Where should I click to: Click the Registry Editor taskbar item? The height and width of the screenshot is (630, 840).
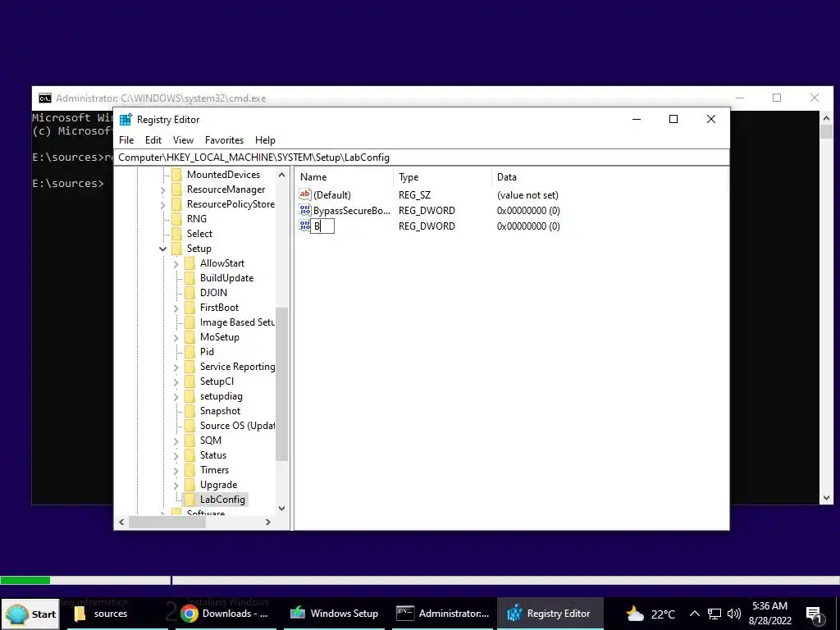(550, 614)
